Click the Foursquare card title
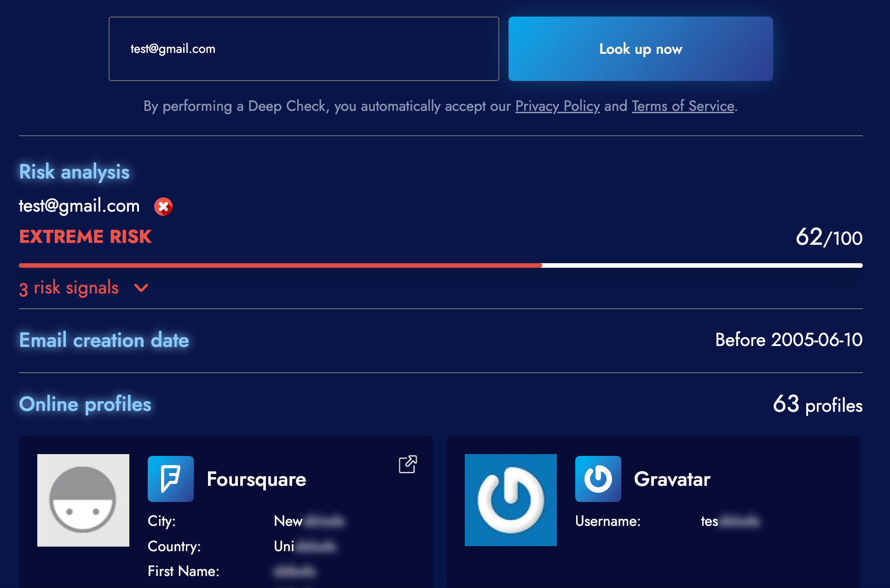 pyautogui.click(x=256, y=479)
